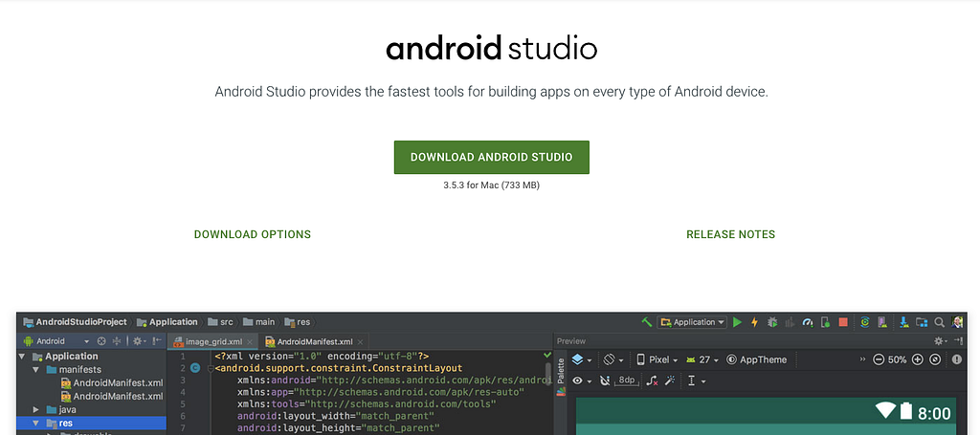Click the Apply Changes lightning bolt icon

[x=754, y=322]
